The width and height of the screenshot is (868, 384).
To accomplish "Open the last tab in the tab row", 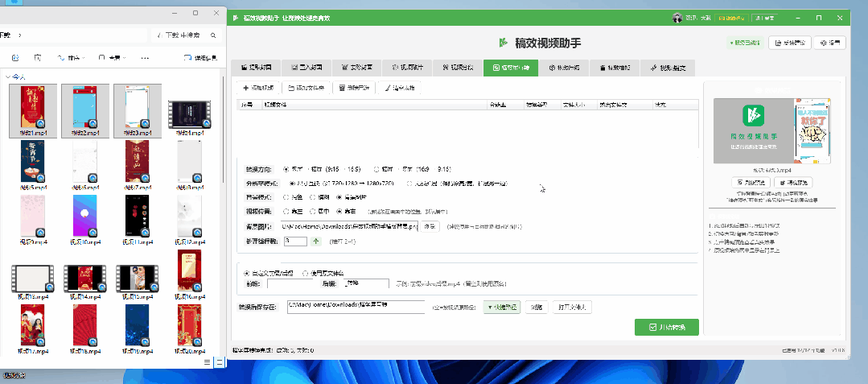I will click(x=668, y=68).
